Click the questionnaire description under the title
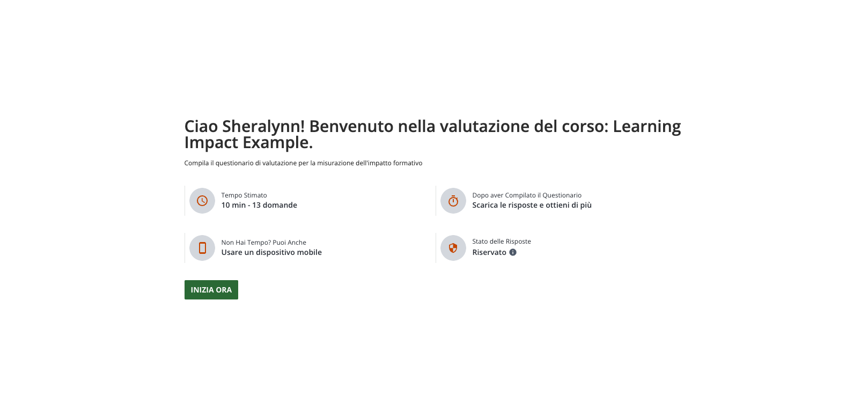 click(x=303, y=163)
